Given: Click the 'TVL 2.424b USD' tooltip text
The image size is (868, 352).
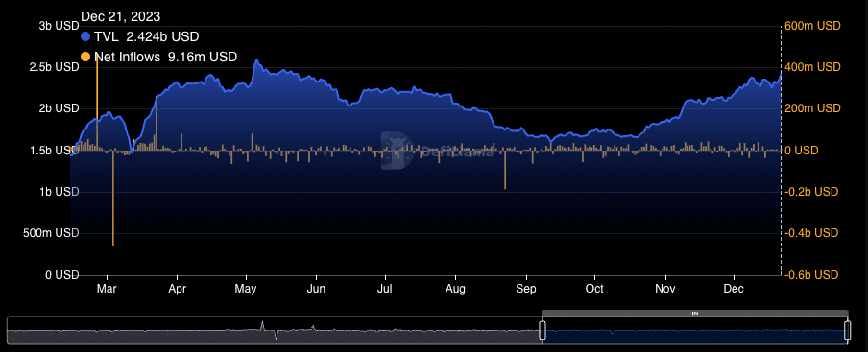Looking at the screenshot, I should tap(147, 37).
